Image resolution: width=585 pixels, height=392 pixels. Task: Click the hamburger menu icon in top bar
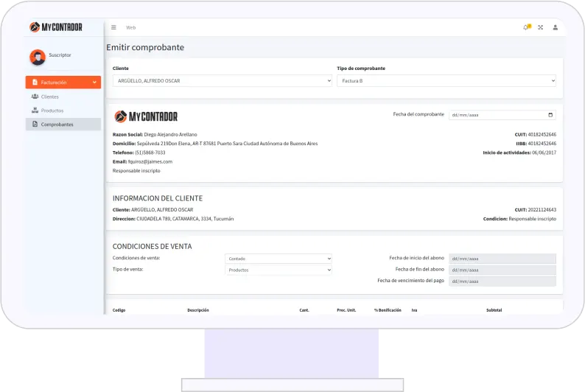tap(113, 27)
